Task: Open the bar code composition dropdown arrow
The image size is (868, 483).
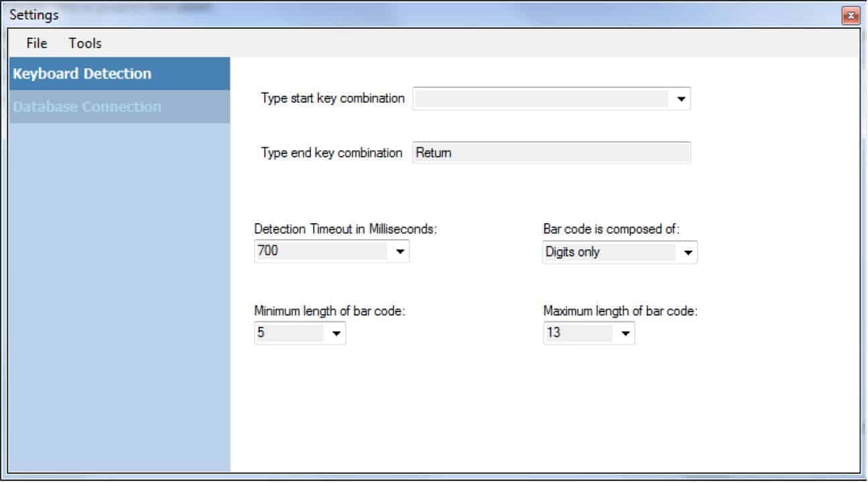Action: (x=688, y=253)
